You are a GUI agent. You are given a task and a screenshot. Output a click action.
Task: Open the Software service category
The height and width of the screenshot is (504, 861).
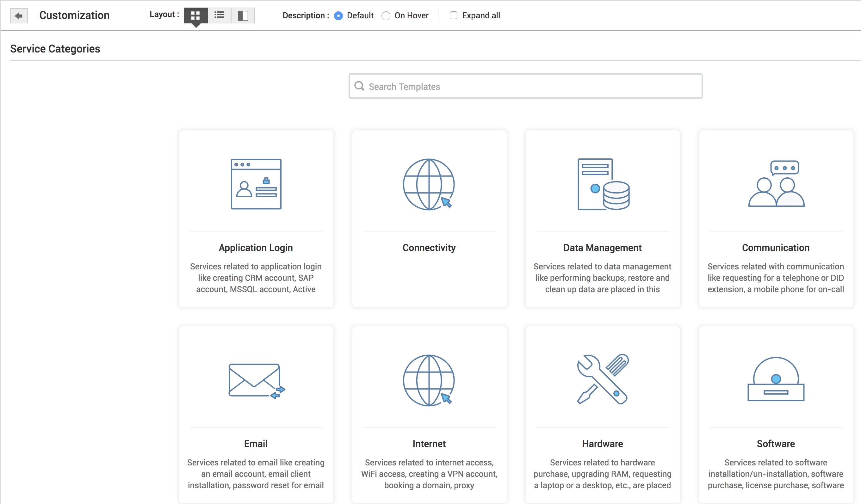(776, 444)
